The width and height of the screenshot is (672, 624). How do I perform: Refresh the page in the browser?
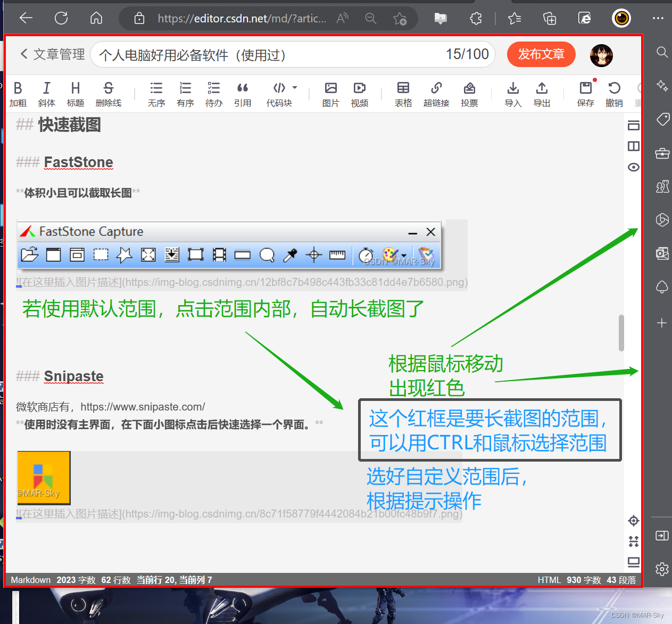61,18
